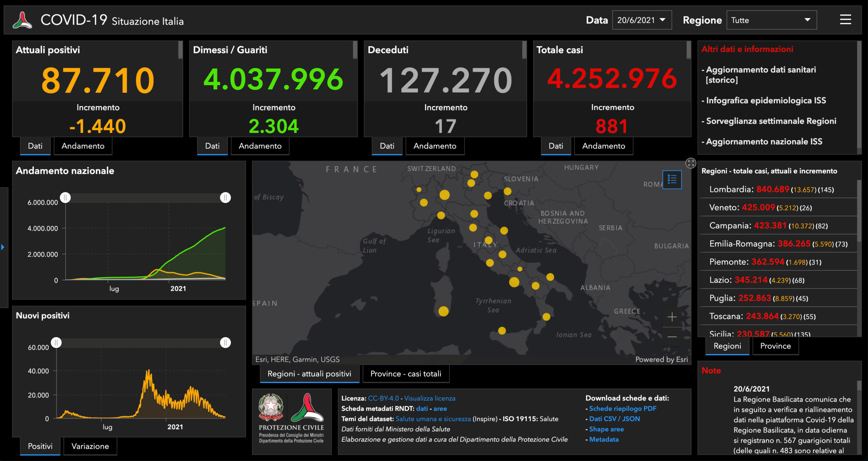The image size is (868, 461).
Task: Grab right handle of Andamento nazionale range slider
Action: [225, 197]
